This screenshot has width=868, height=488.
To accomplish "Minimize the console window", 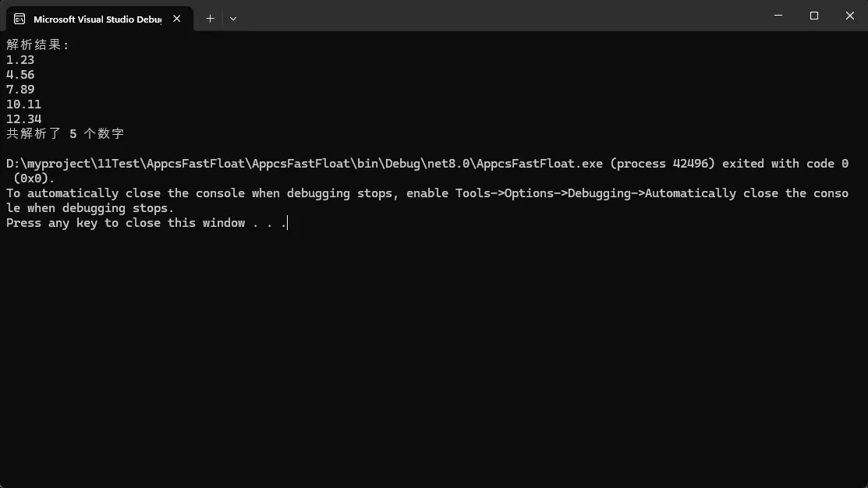I will pos(778,16).
